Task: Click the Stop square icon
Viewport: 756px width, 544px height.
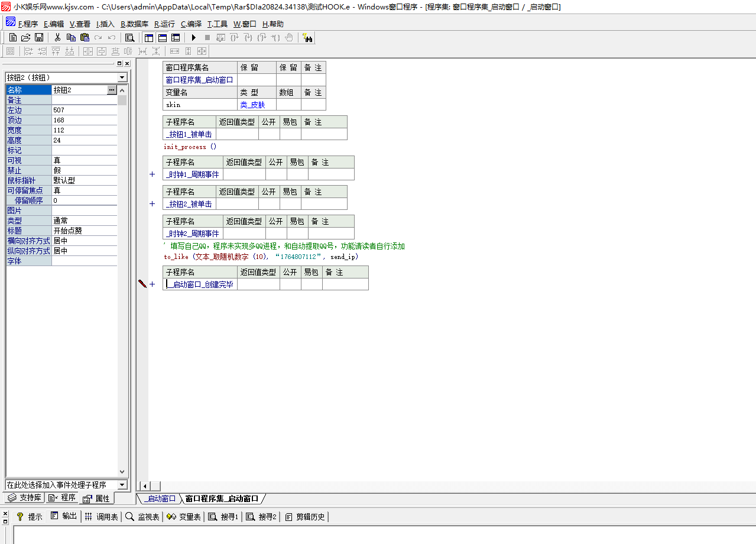Action: 207,37
